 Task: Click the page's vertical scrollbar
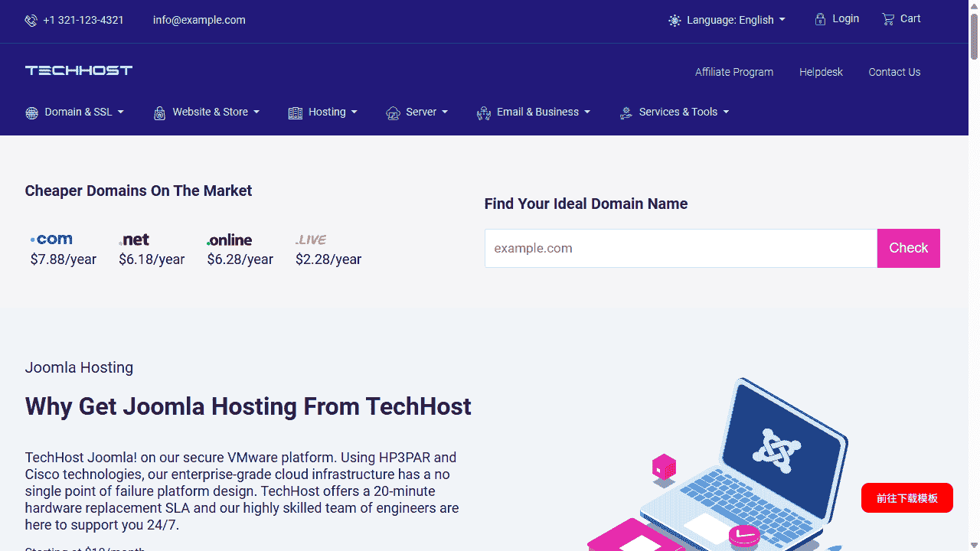974,275
